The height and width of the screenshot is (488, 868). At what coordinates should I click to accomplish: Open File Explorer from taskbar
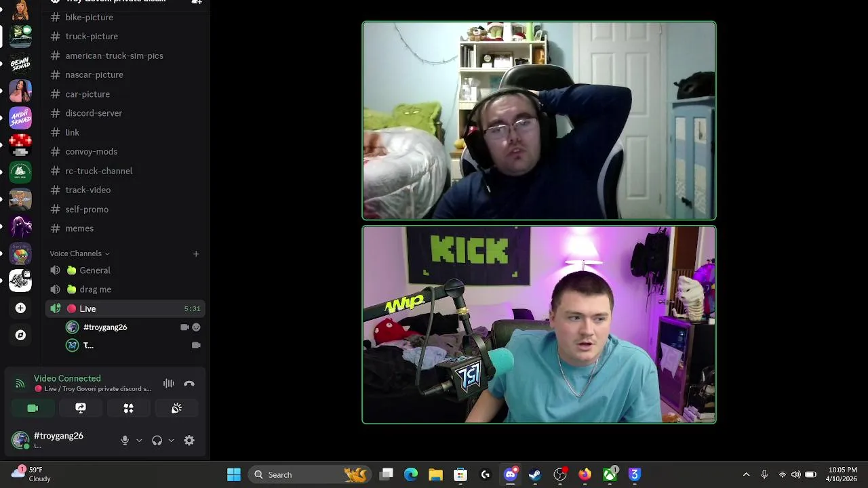[435, 474]
